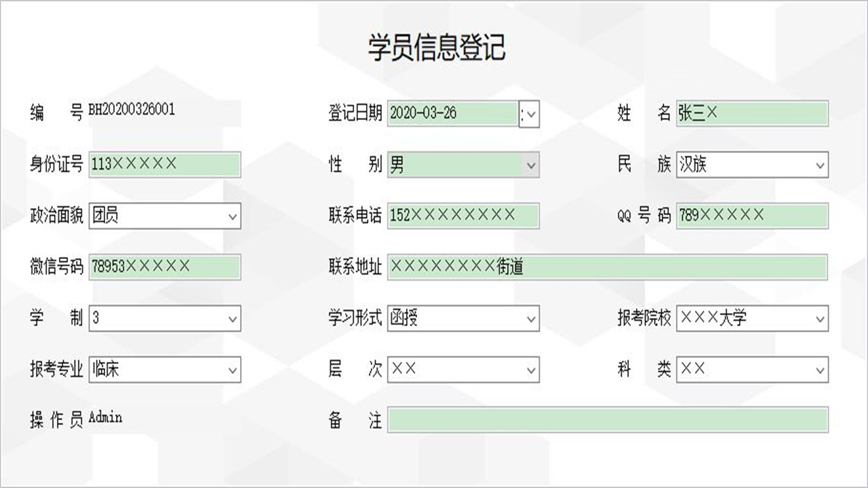Expand the 政治面貌 dropdown list
Image resolution: width=868 pixels, height=488 pixels.
click(232, 217)
